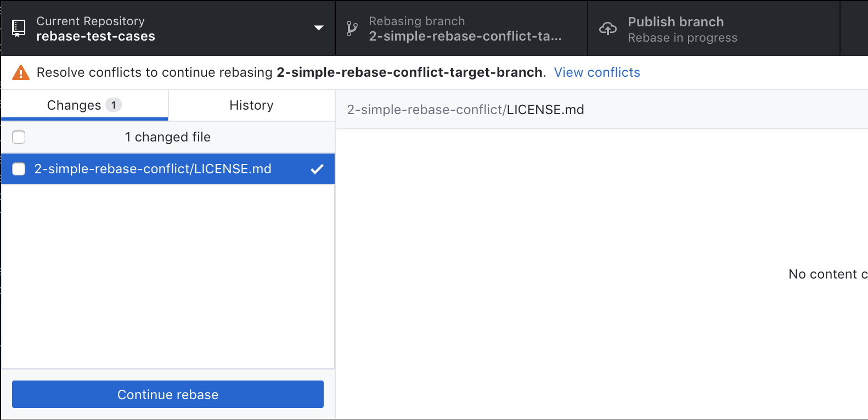This screenshot has height=420, width=868.
Task: Select the Changes tab
Action: pyautogui.click(x=74, y=105)
